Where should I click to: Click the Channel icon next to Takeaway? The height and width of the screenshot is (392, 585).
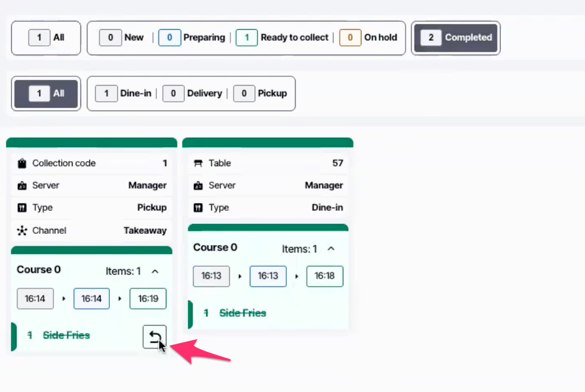tap(22, 231)
